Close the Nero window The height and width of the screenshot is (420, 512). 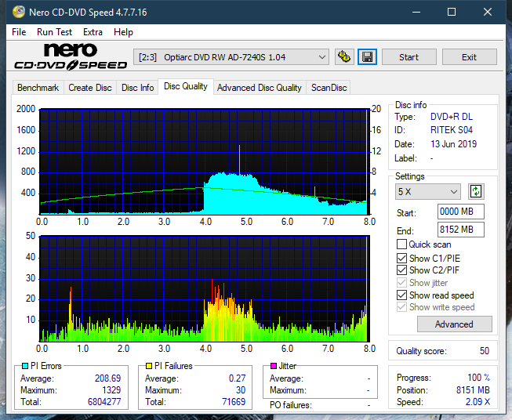(x=488, y=12)
